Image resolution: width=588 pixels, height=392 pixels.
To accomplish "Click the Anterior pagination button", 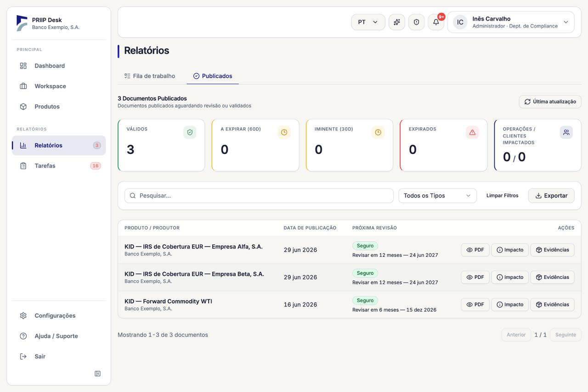I will point(516,335).
